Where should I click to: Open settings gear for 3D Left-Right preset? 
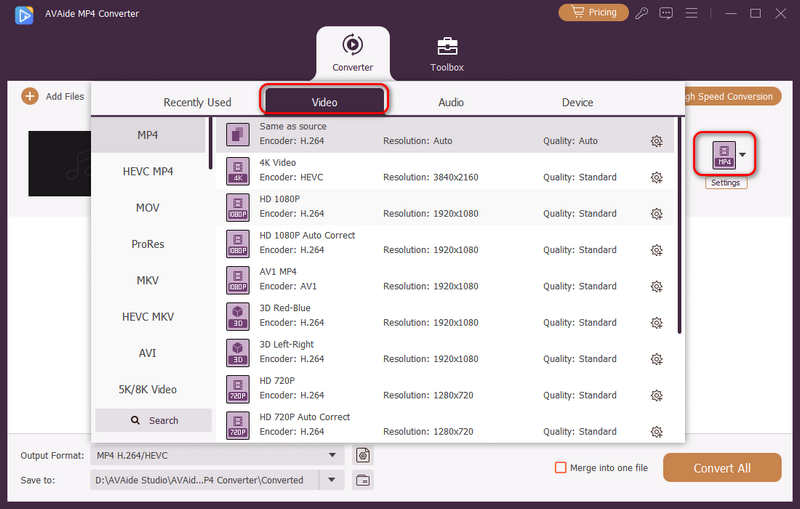click(656, 359)
